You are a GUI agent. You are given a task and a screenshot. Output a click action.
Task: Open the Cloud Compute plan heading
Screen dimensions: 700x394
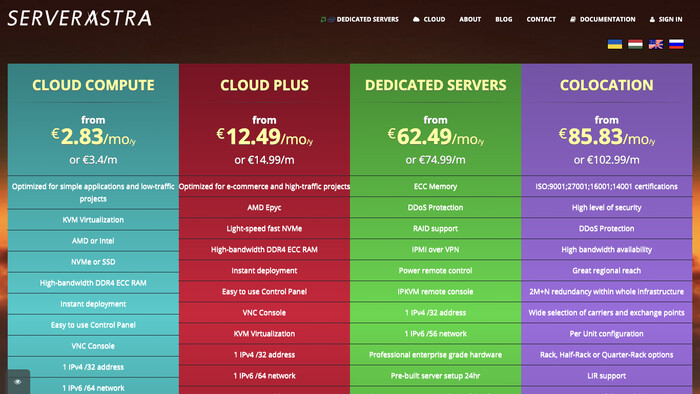click(x=93, y=85)
